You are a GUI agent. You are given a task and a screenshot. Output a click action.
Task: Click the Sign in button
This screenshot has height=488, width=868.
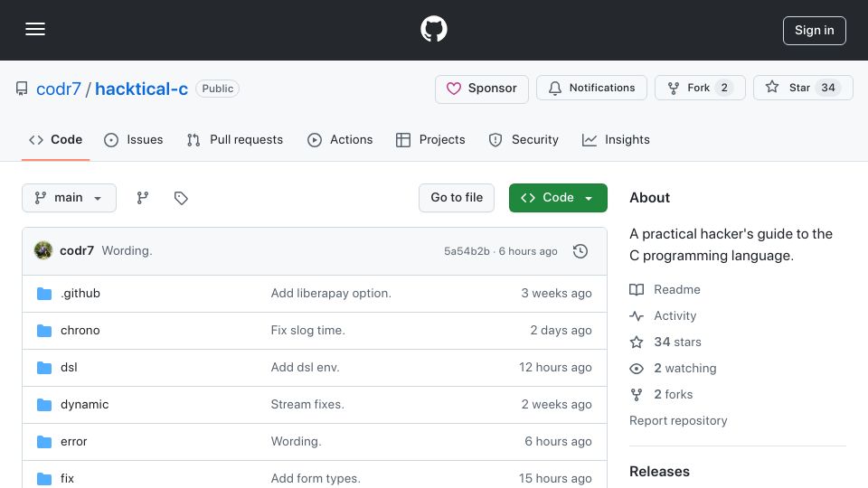pos(815,31)
